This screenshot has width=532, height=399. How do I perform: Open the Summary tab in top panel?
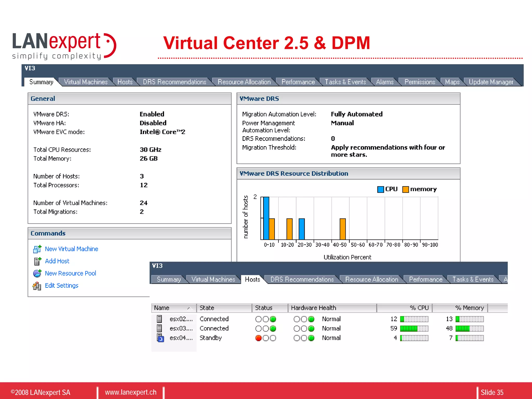coord(41,82)
